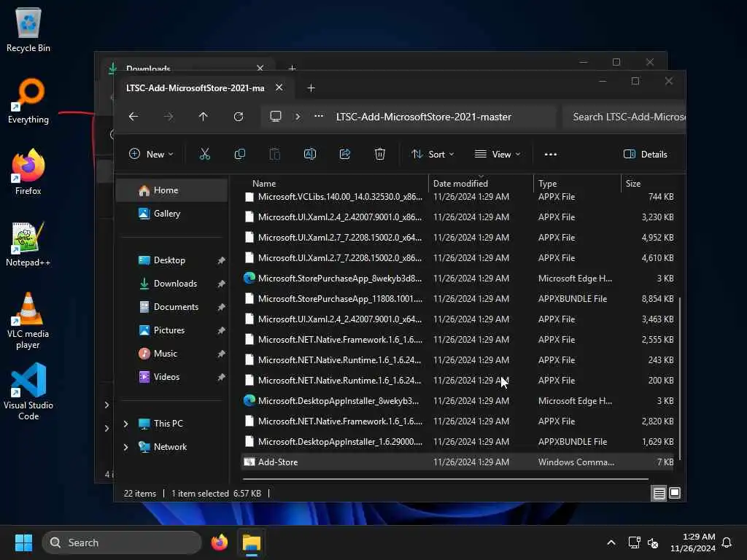
Task: Expand breadcrumb path chevron
Action: [x=298, y=116]
